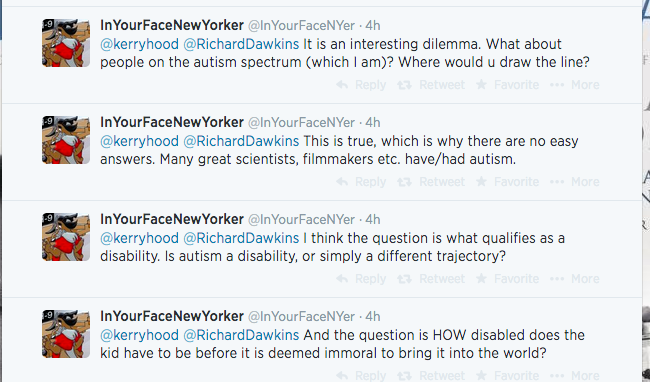Open @RichardDawkins mention in 'HOW disabled' tweet
Image resolution: width=650 pixels, height=382 pixels.
(241, 335)
